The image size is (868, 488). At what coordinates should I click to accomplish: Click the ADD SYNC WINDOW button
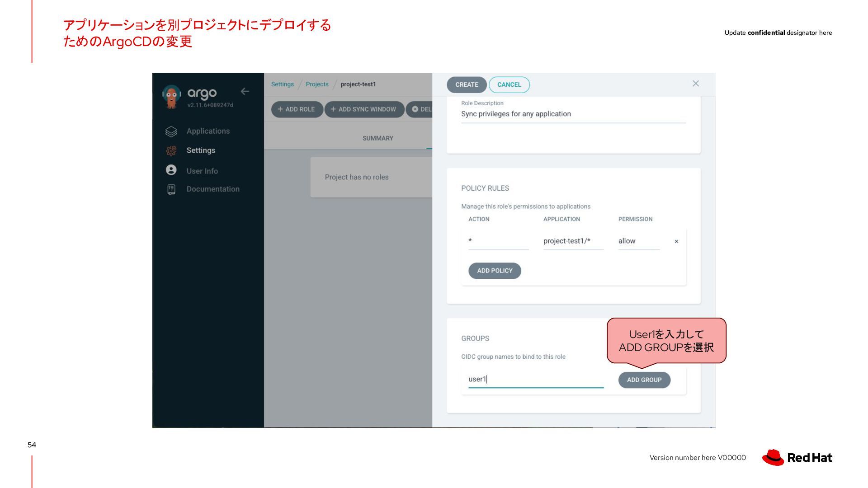click(364, 109)
